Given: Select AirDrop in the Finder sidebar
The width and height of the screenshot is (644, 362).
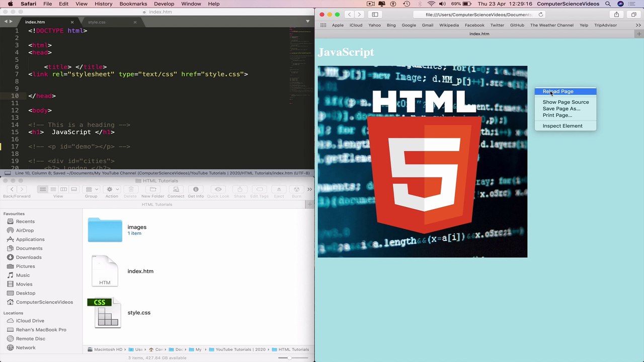Looking at the screenshot, I should coord(25,230).
